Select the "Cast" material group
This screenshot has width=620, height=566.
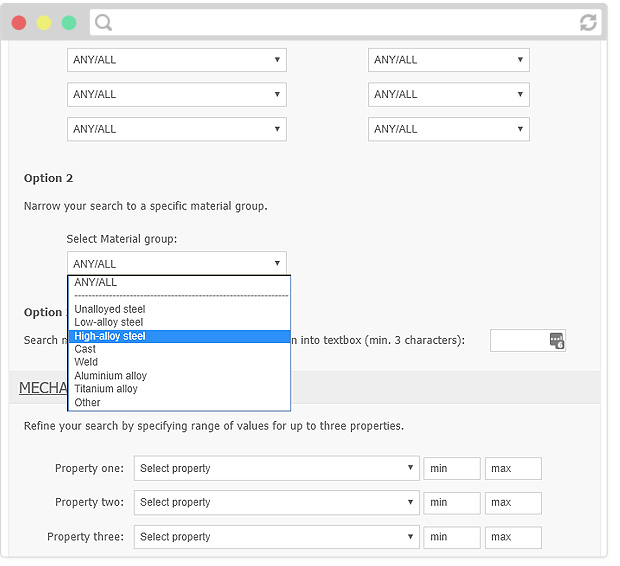tap(85, 349)
